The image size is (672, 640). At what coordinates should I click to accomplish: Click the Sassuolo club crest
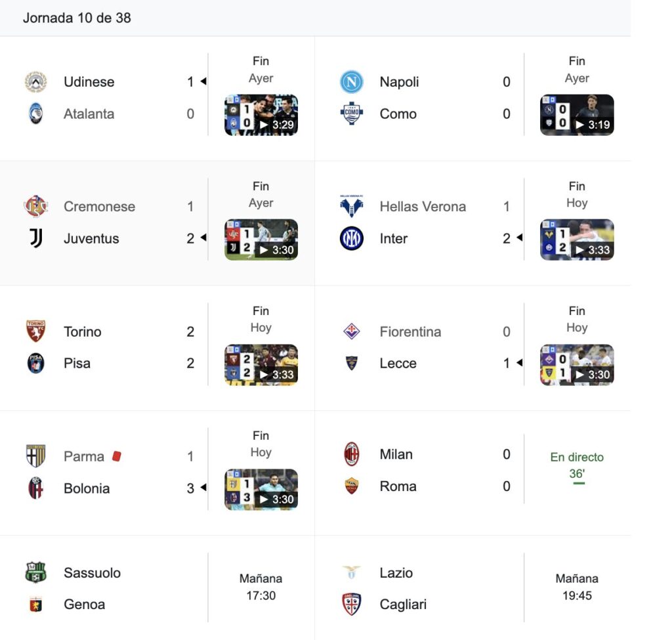click(35, 572)
